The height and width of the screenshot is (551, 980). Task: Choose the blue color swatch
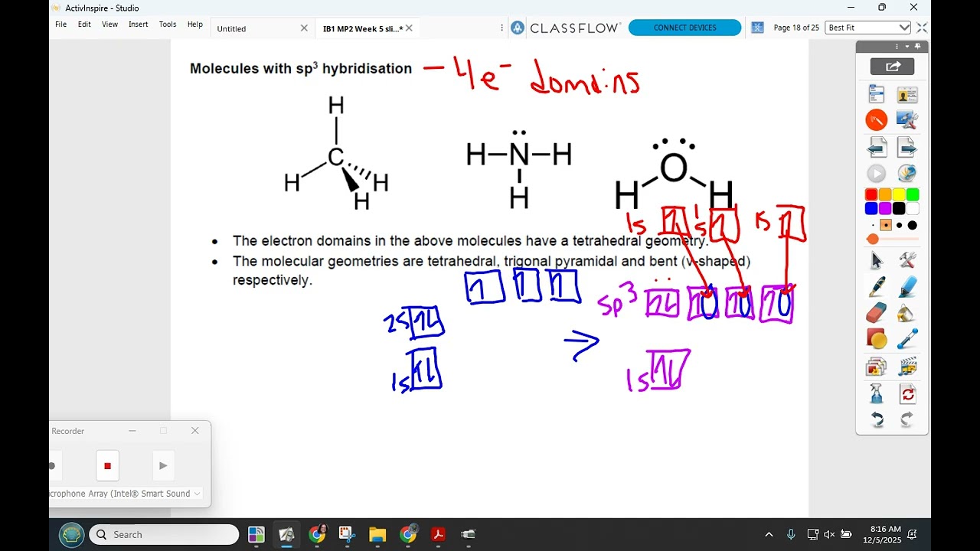tap(871, 208)
